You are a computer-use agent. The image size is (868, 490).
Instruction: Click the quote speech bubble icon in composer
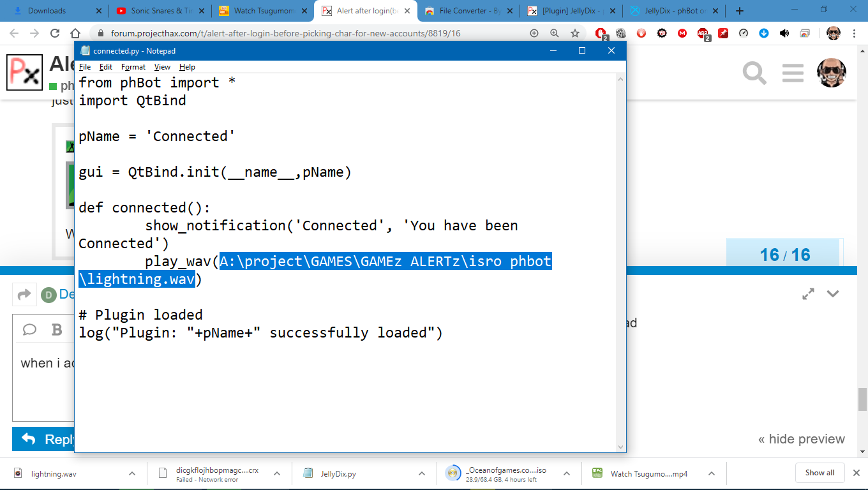pyautogui.click(x=29, y=329)
